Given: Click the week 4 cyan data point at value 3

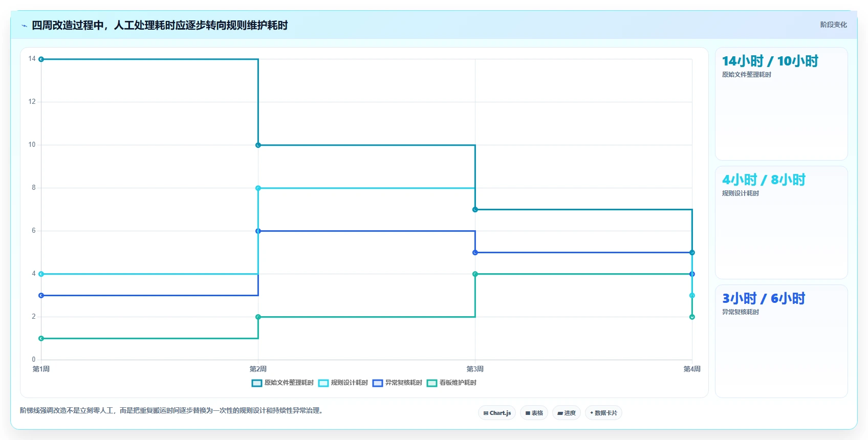Looking at the screenshot, I should [x=692, y=296].
